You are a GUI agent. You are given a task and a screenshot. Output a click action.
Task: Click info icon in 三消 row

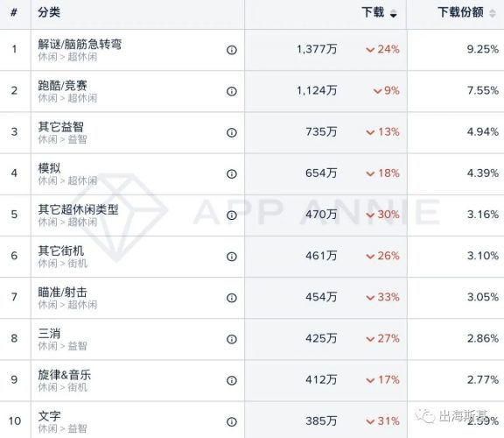pos(232,339)
